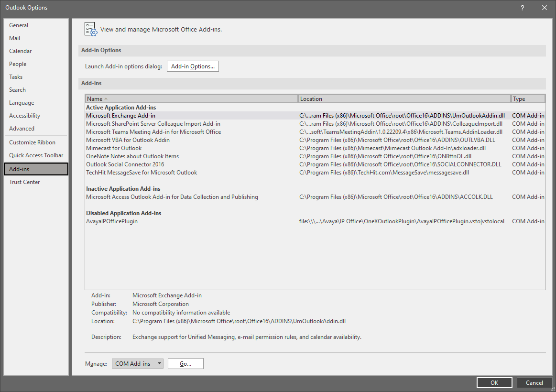Close the Outlook Options dialog
The width and height of the screenshot is (556, 392).
pos(545,8)
